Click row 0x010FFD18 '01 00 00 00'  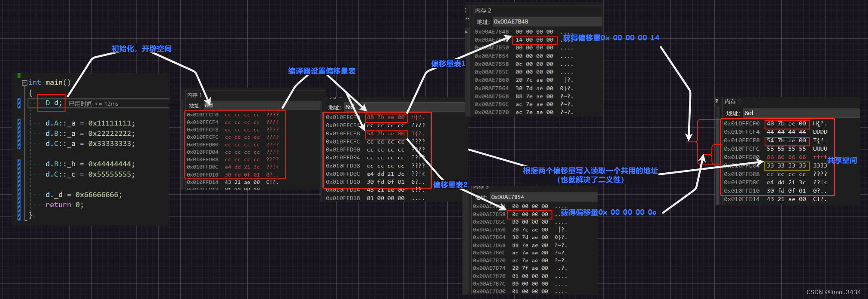pyautogui.click(x=375, y=198)
